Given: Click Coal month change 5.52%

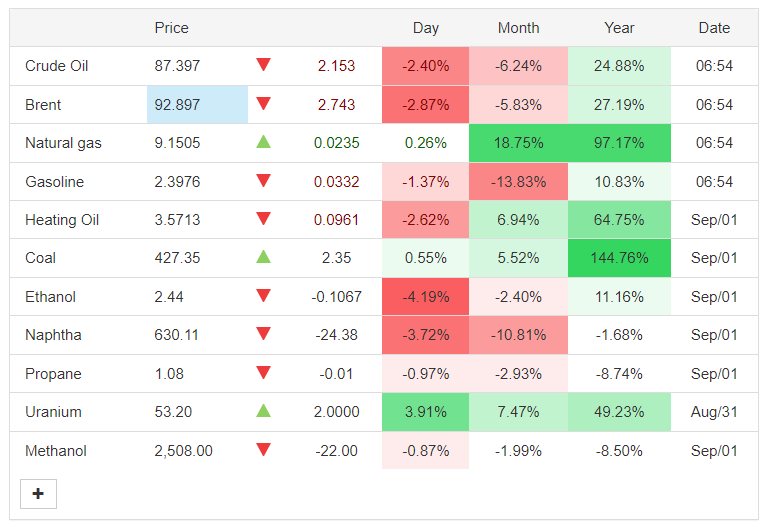Looking at the screenshot, I should coord(518,258).
